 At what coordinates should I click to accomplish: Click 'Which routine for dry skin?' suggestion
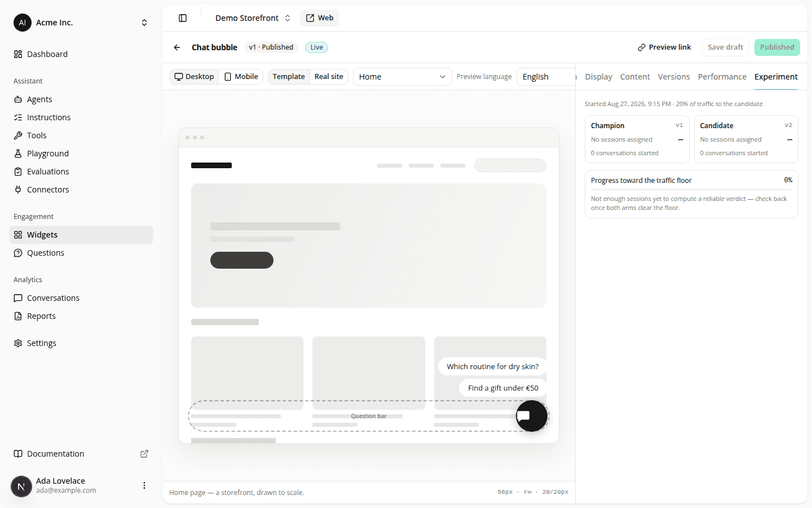tap(492, 366)
